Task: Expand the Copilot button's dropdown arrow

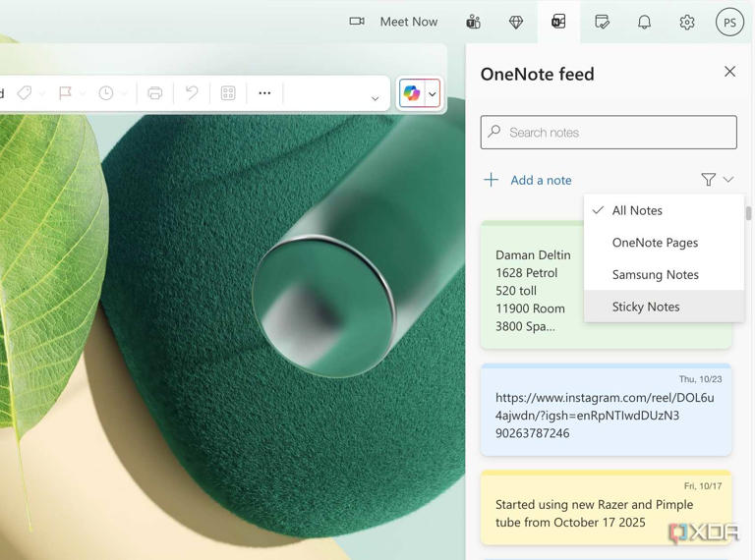Action: [x=433, y=94]
